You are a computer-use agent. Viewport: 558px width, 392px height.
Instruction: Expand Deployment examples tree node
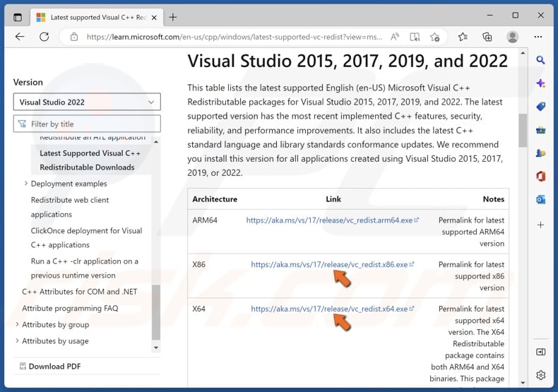[x=25, y=184]
